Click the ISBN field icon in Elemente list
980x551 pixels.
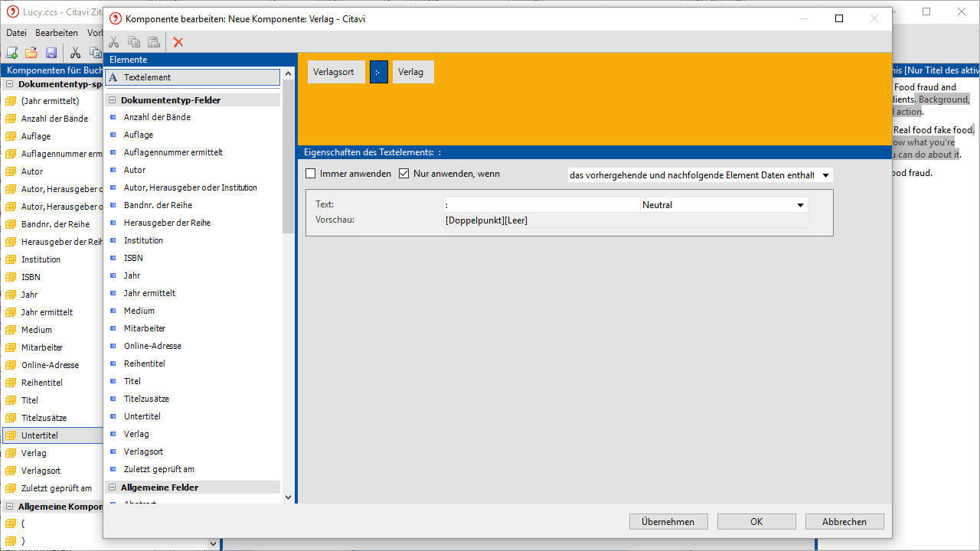(x=113, y=258)
